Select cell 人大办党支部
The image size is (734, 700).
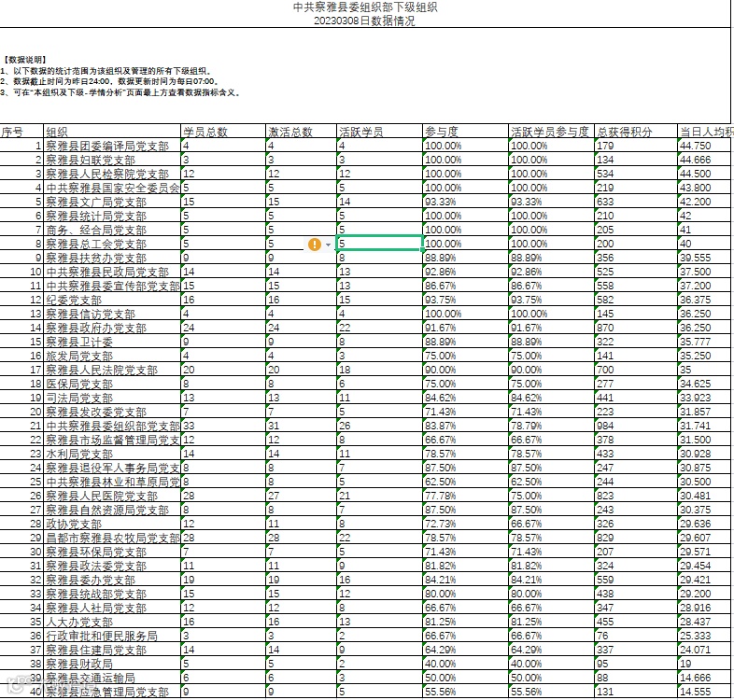[x=112, y=622]
